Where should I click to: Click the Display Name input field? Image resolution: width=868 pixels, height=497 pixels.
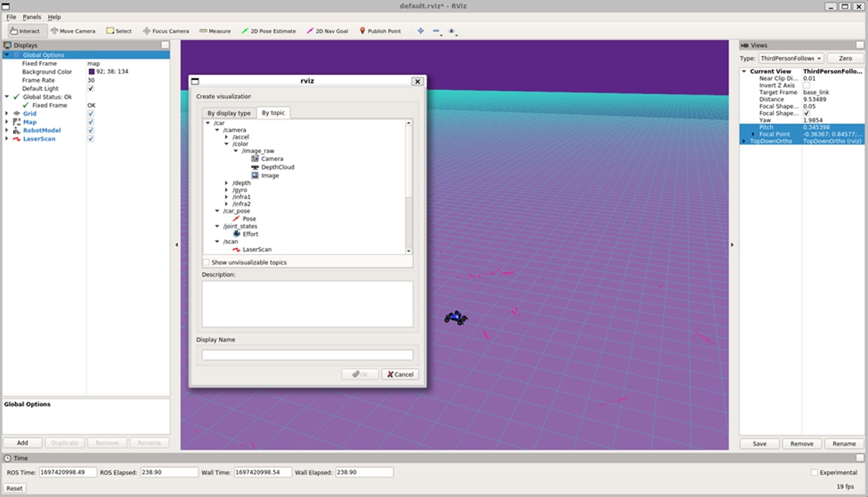coord(307,355)
